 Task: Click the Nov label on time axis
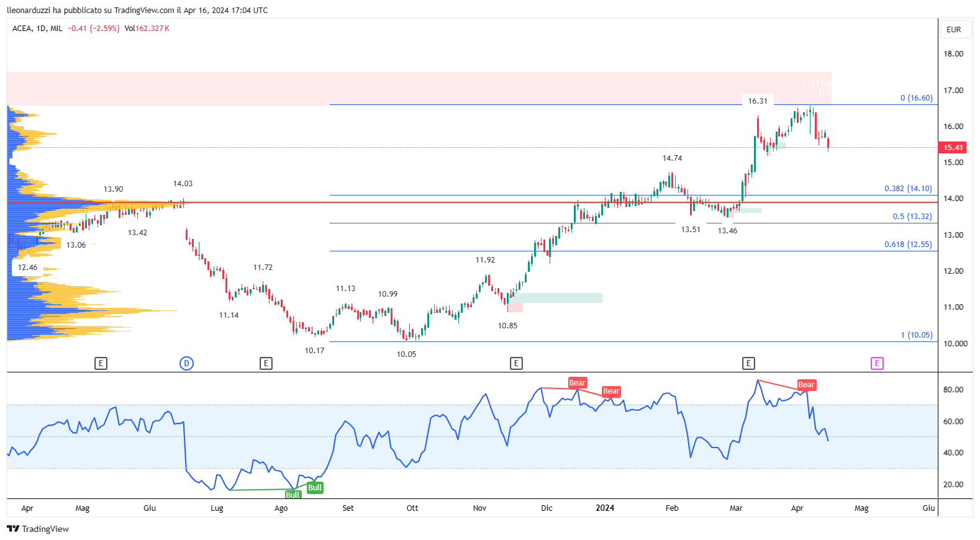479,508
